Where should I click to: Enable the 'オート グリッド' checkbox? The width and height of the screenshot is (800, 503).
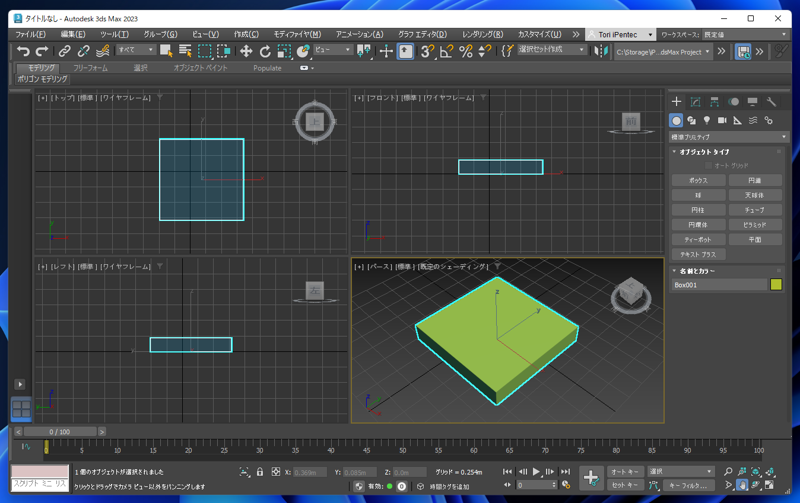[x=708, y=165]
